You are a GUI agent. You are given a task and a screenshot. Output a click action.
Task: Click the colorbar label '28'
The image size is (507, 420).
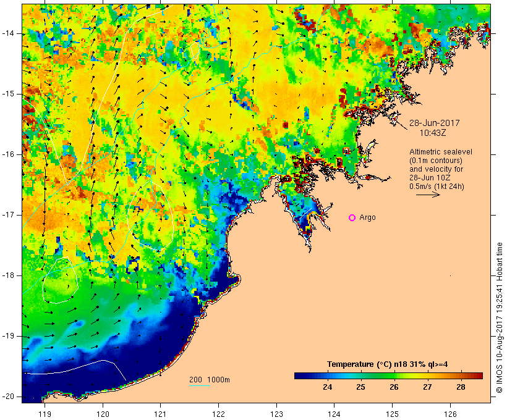461,387
